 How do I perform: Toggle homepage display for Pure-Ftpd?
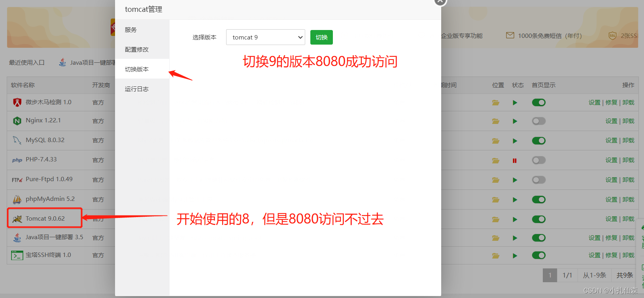pyautogui.click(x=538, y=180)
